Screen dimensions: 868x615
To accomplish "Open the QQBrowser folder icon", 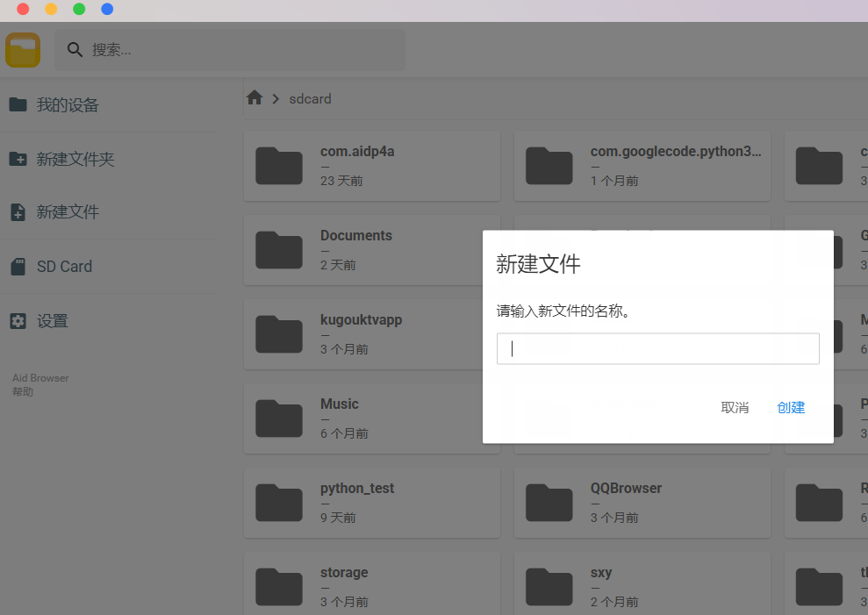I will click(x=549, y=503).
